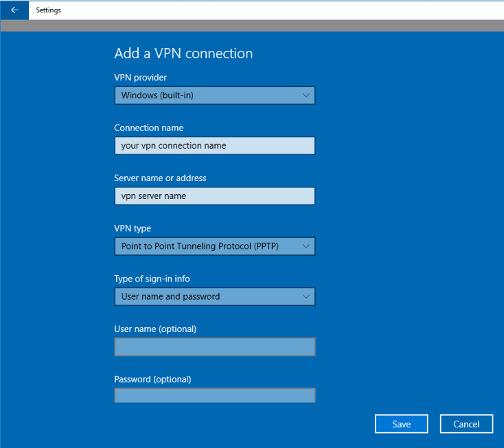Open the VPN type dropdown
504x448 pixels.
click(215, 246)
